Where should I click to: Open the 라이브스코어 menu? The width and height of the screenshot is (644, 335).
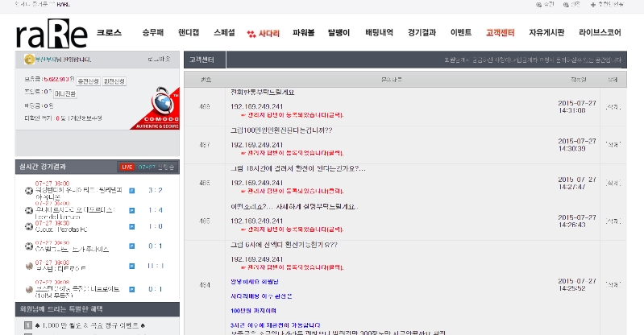600,33
